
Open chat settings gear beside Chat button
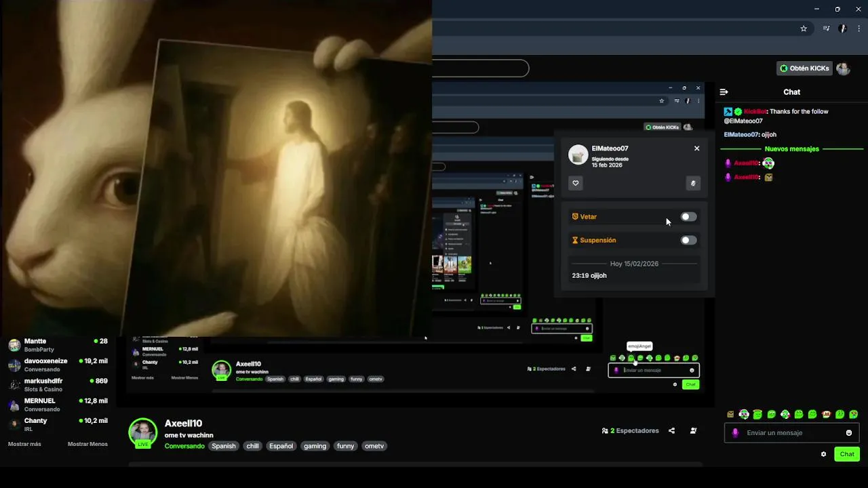tap(823, 454)
